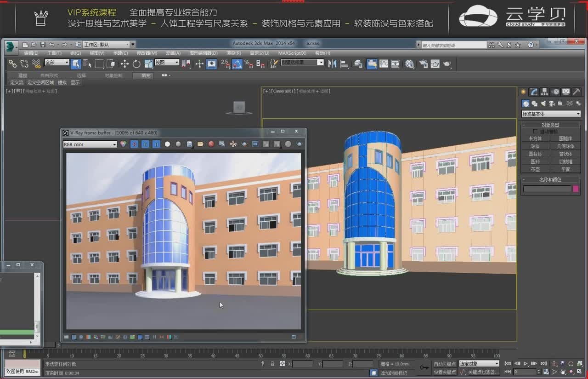
Task: Open the Utilities panel hammer tab
Action: coord(577,92)
